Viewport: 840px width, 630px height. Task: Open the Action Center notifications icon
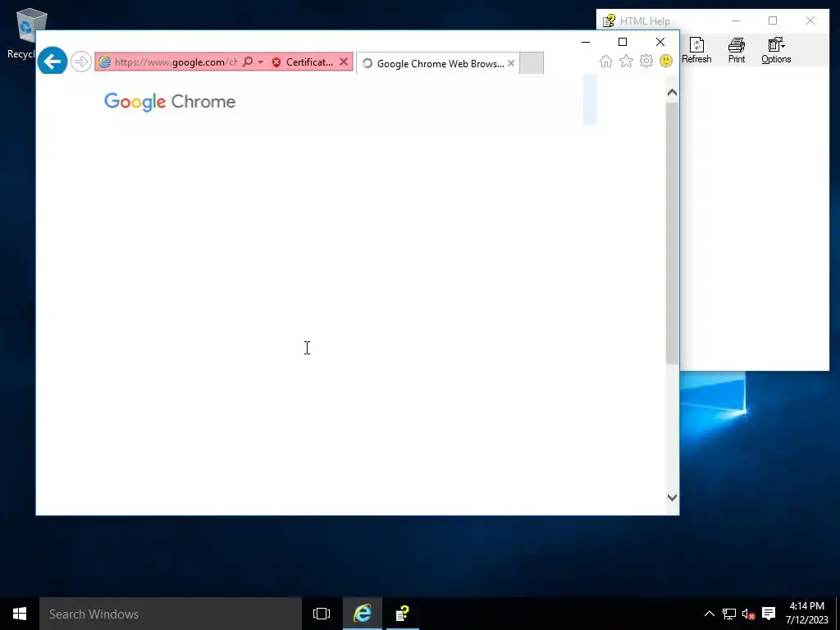coord(769,614)
